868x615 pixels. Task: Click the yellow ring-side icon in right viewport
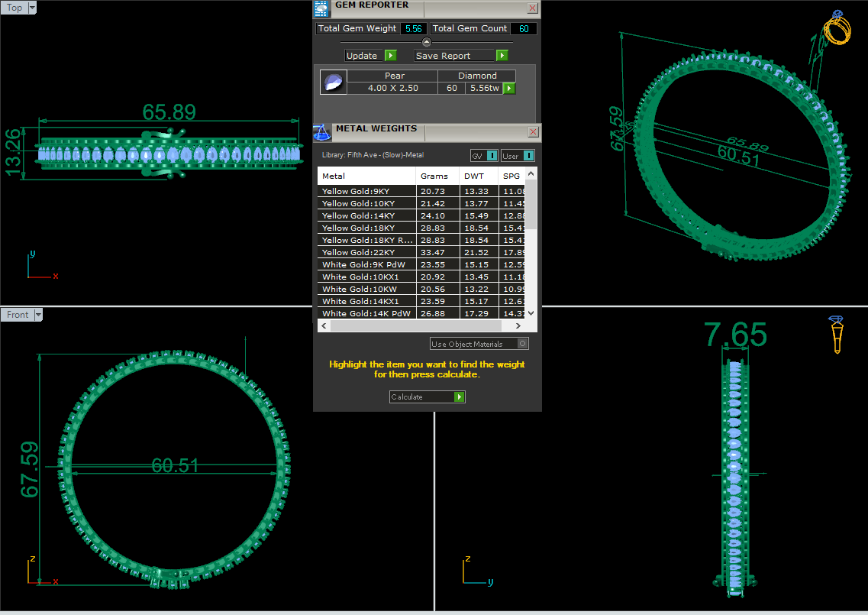point(837,334)
